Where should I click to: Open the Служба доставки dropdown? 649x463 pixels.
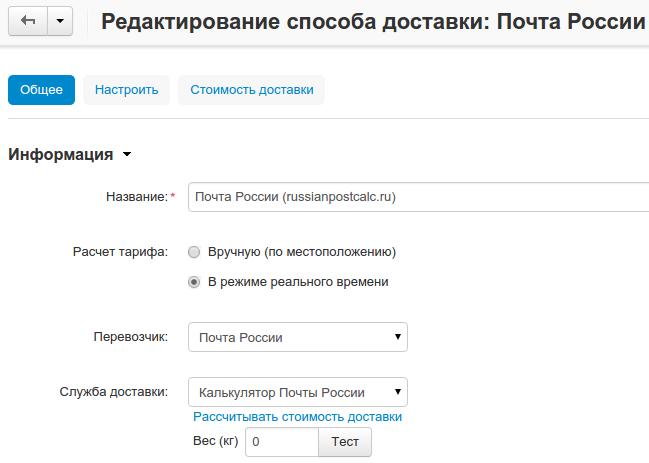tap(298, 392)
